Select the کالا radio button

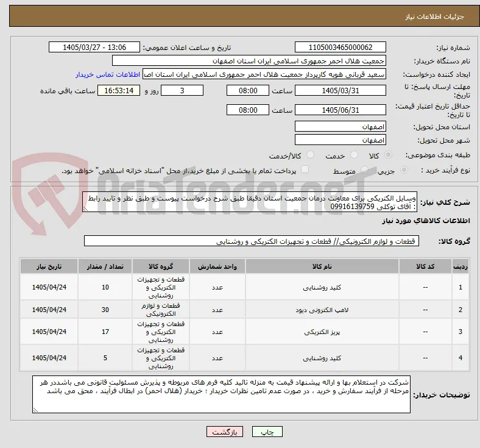[388, 155]
